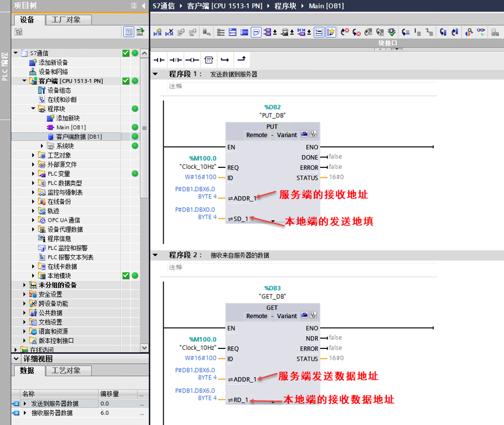This screenshot has height=425, width=504.
Task: Toggle the project tree details view button
Action: [129, 32]
